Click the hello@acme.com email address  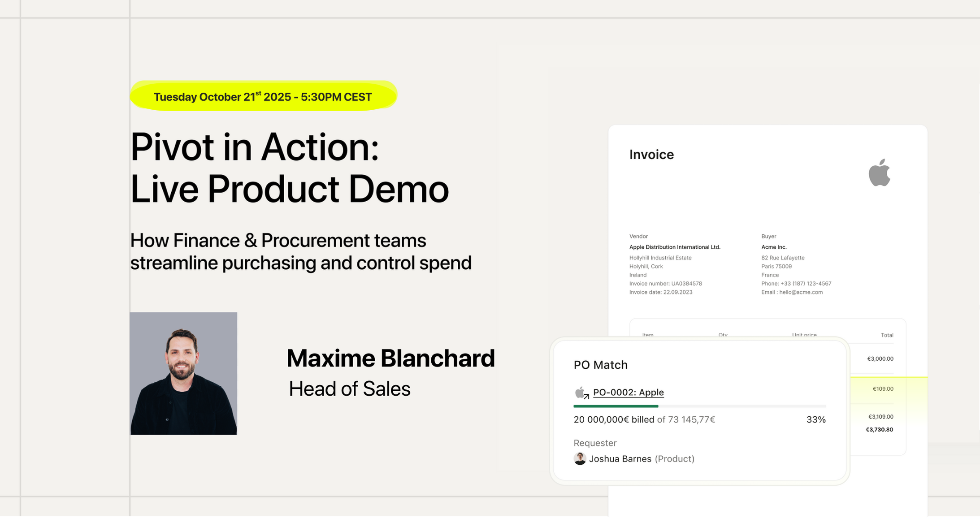pyautogui.click(x=801, y=292)
